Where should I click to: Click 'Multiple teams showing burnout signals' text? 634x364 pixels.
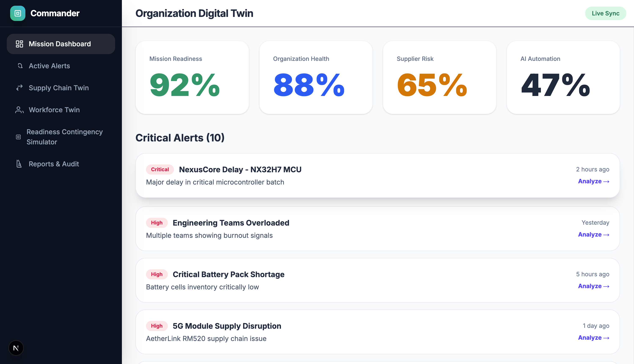point(209,235)
